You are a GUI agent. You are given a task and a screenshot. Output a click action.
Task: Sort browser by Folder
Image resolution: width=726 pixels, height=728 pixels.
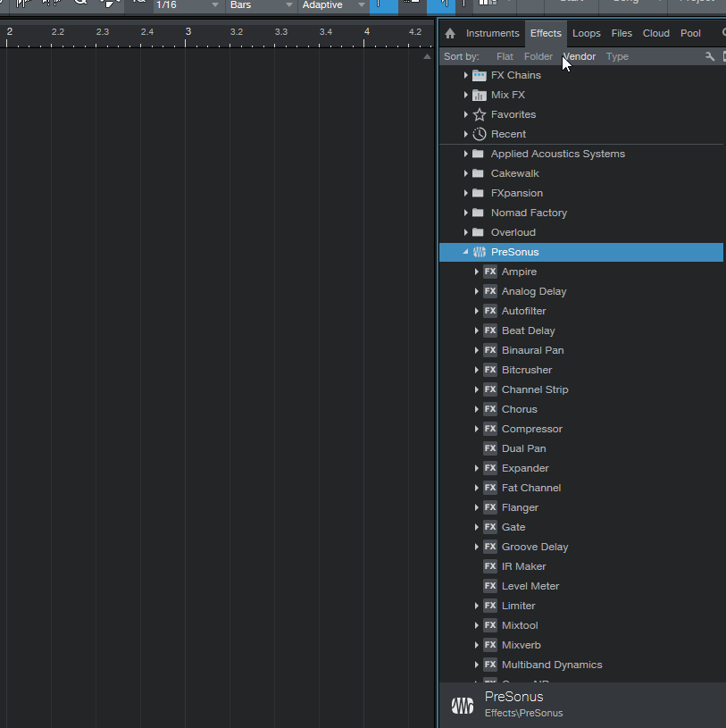tap(538, 56)
